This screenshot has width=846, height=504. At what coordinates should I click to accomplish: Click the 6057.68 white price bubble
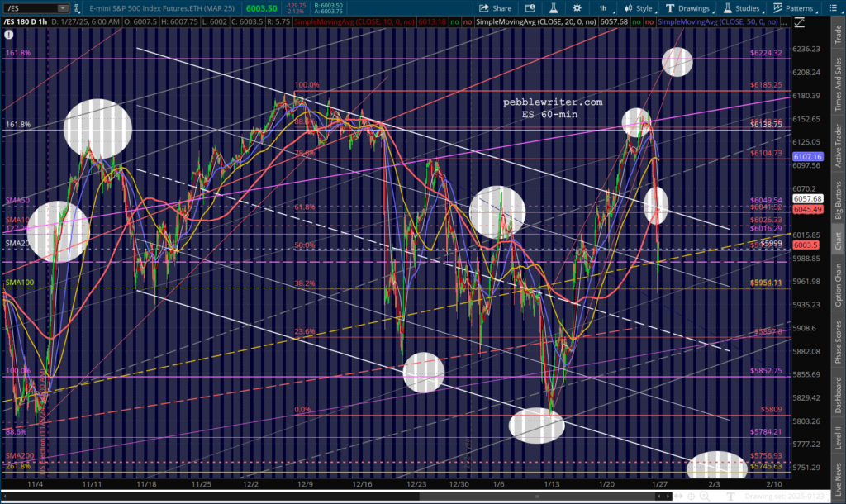tap(807, 199)
